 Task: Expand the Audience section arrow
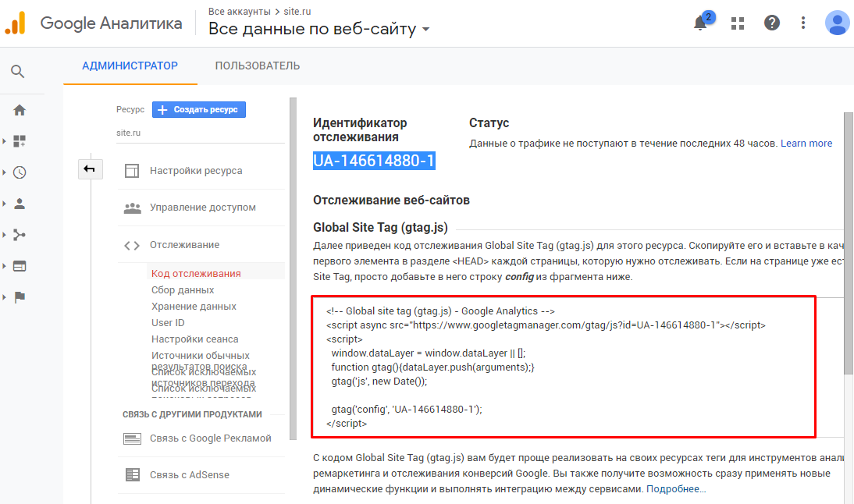coord(5,204)
